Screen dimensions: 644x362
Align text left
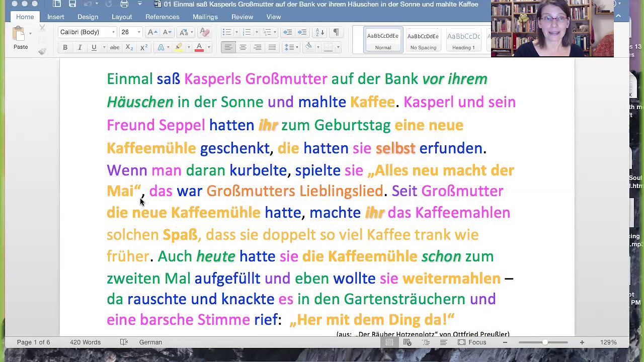coord(228,47)
